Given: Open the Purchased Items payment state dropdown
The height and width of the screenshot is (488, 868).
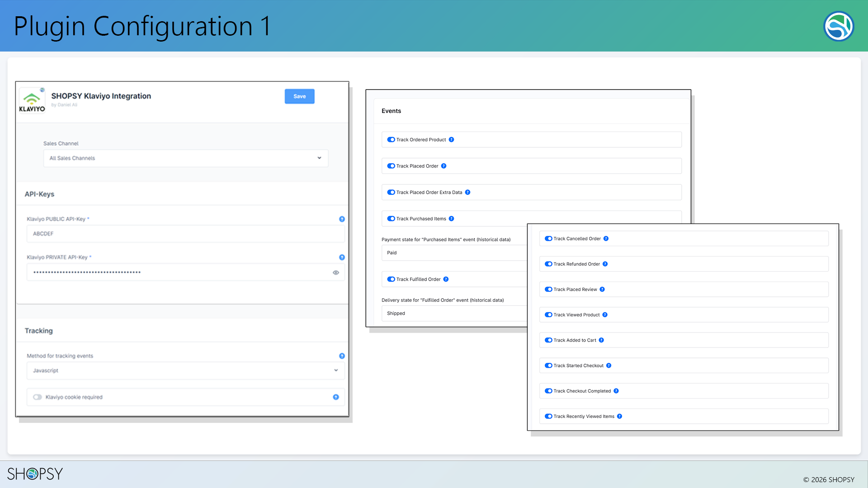Looking at the screenshot, I should click(454, 253).
